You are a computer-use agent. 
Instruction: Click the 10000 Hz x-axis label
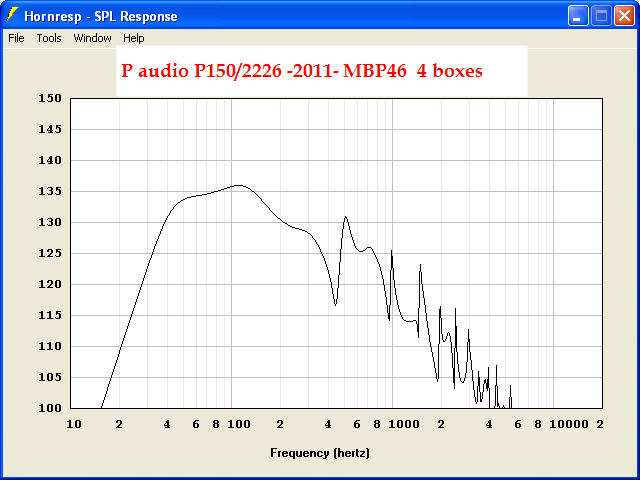[569, 424]
